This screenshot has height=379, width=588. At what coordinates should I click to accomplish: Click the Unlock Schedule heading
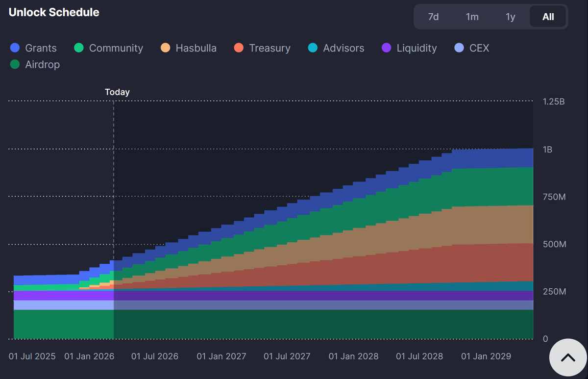54,12
